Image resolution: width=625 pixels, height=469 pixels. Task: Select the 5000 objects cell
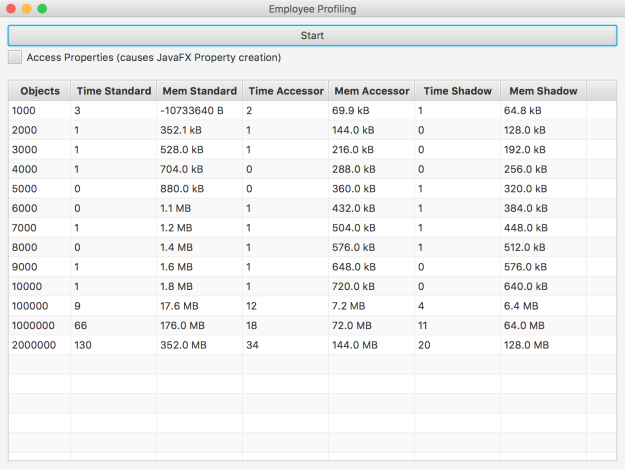point(39,188)
